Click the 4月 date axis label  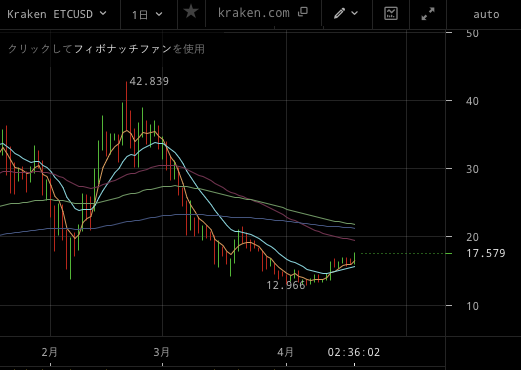click(285, 352)
